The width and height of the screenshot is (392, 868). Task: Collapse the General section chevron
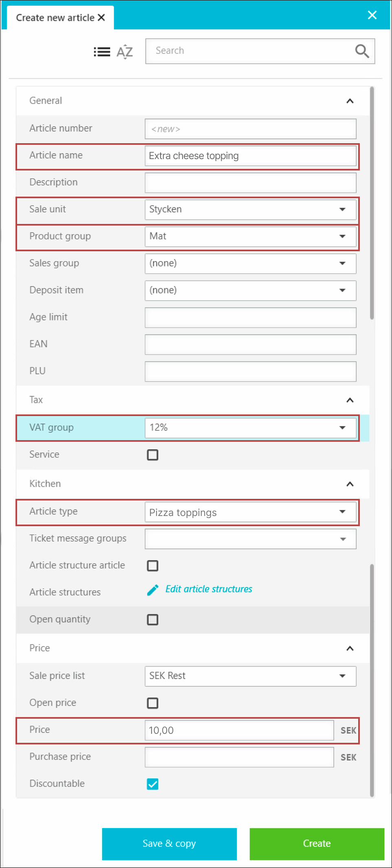click(350, 101)
